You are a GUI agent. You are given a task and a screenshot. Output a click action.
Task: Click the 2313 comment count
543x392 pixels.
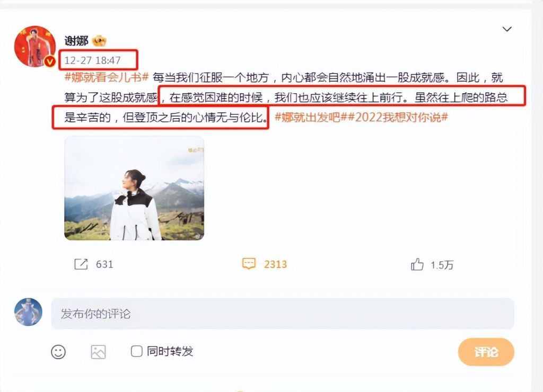tap(275, 264)
